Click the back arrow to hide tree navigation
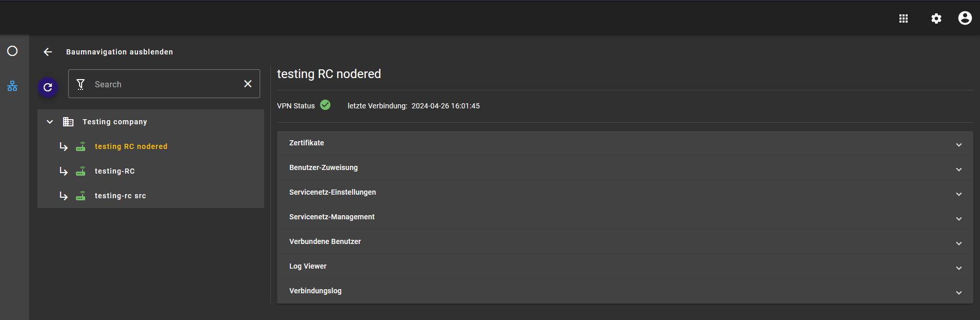 click(x=48, y=52)
